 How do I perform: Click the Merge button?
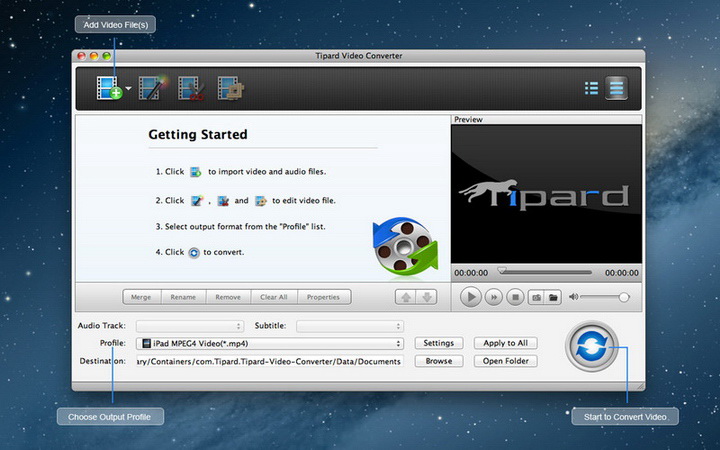(x=141, y=297)
